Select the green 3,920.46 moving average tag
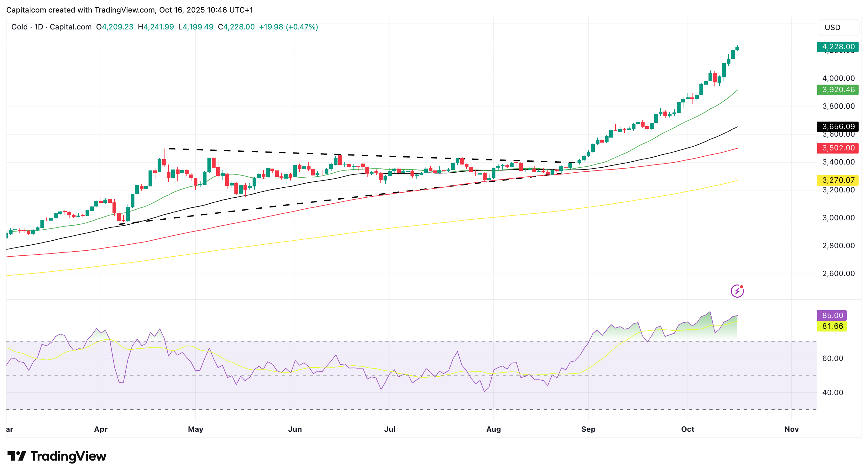Screen dimensions: 868x475 coord(838,90)
